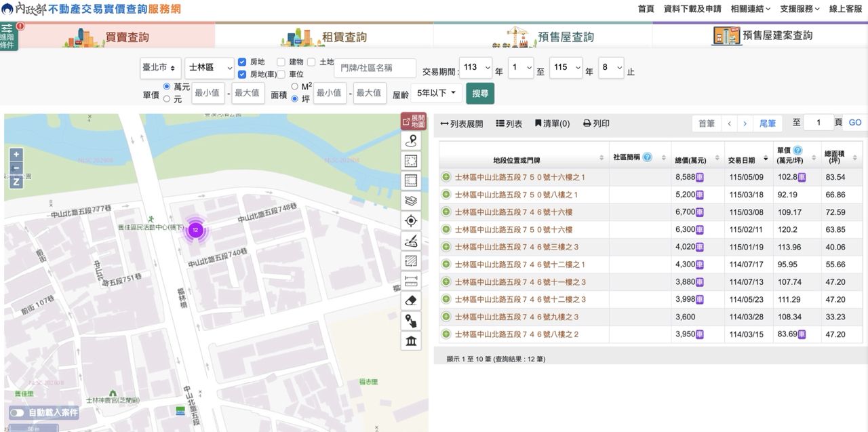This screenshot has width=868, height=432.
Task: Select the eraser tool on map toolbar
Action: [411, 301]
